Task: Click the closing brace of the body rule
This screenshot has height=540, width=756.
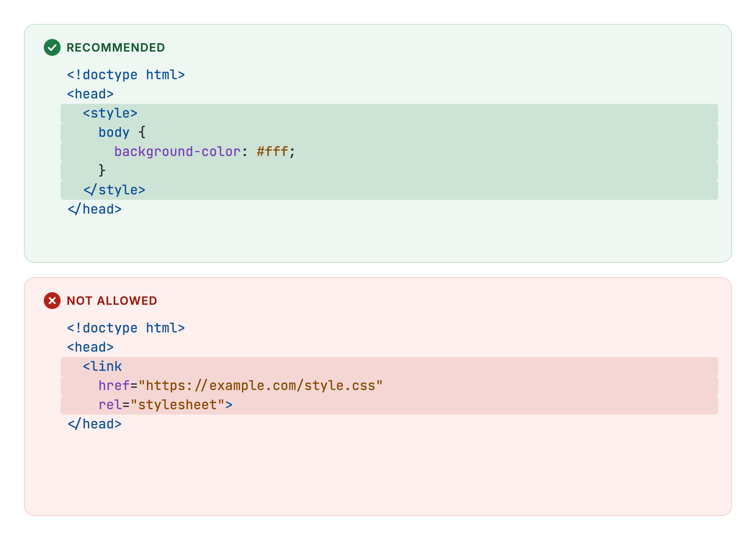Action: [102, 171]
